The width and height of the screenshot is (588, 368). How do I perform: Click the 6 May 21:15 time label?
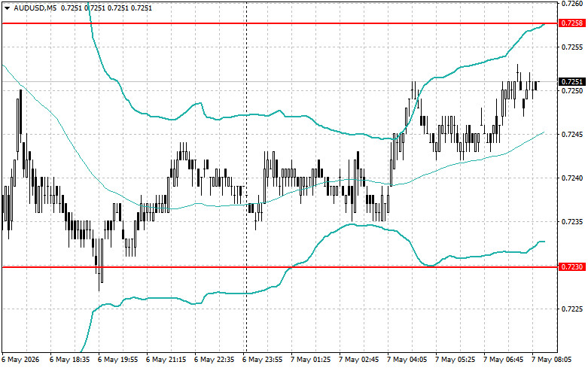click(x=166, y=360)
